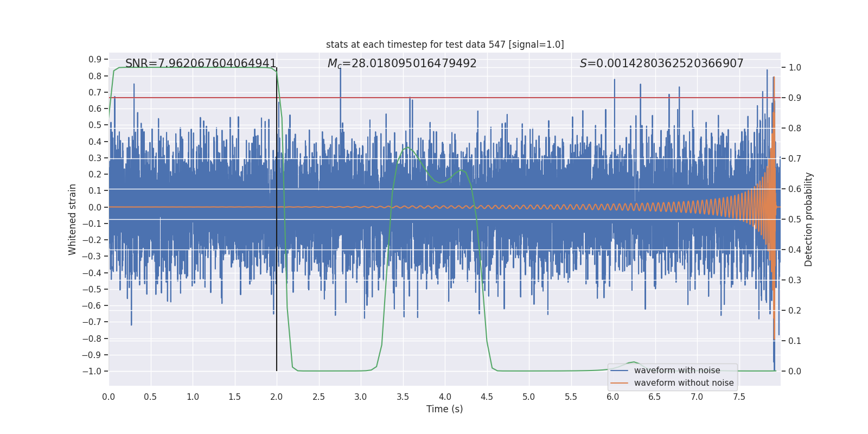Click the black vertical line at 2.0 s
This screenshot has height=434, width=868.
point(277,219)
